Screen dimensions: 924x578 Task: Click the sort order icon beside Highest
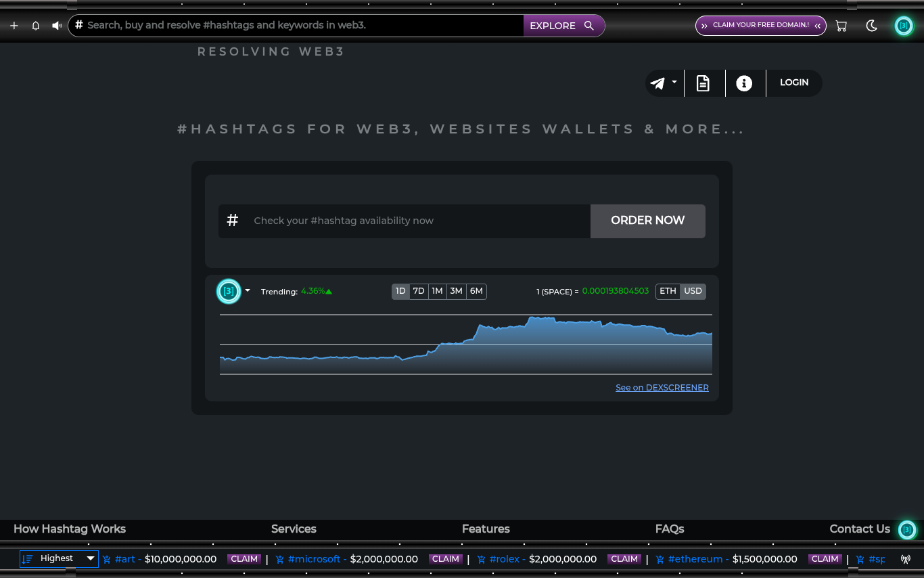pyautogui.click(x=27, y=559)
